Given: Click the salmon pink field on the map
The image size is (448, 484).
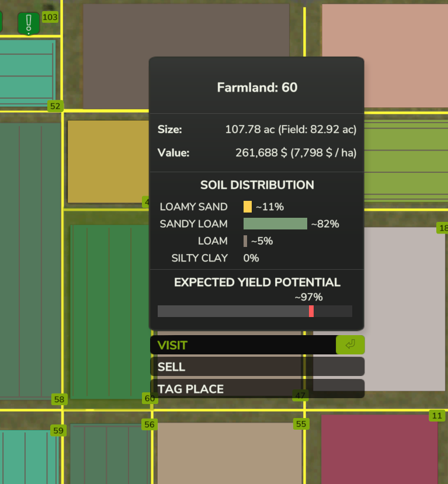Looking at the screenshot, I should click(x=385, y=55).
